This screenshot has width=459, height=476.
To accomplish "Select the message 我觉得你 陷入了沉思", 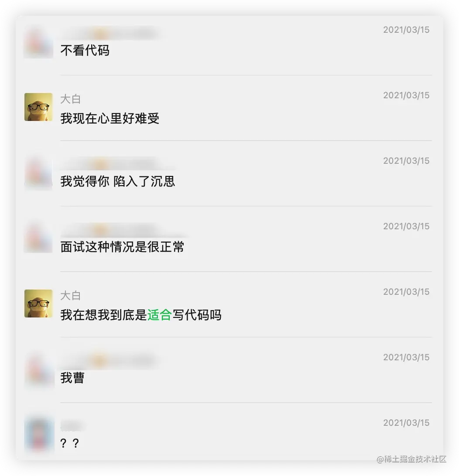I will click(x=118, y=181).
